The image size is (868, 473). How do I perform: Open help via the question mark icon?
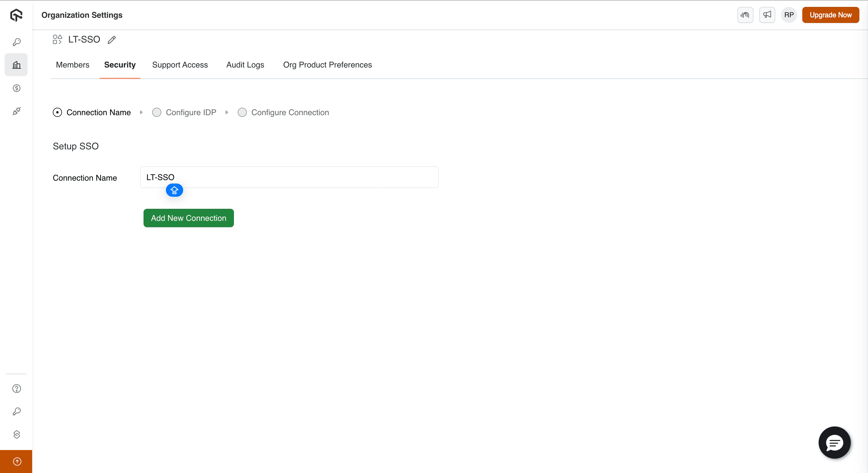(16, 389)
